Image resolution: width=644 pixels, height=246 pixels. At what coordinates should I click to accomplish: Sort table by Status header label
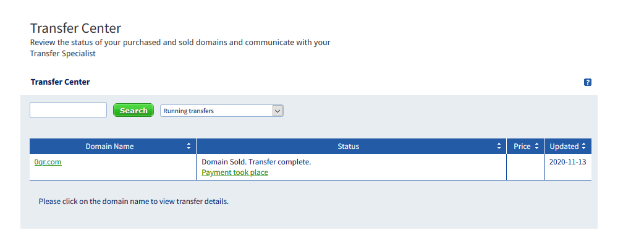(x=349, y=146)
